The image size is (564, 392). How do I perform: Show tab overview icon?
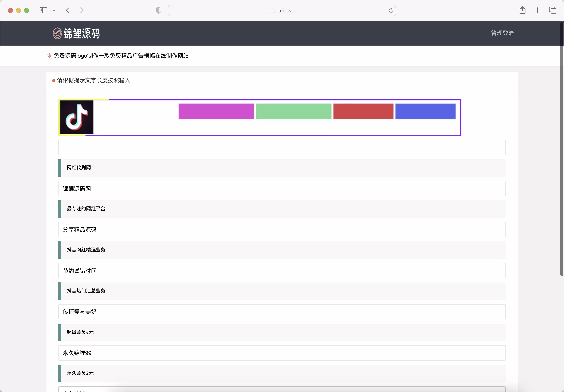point(553,10)
